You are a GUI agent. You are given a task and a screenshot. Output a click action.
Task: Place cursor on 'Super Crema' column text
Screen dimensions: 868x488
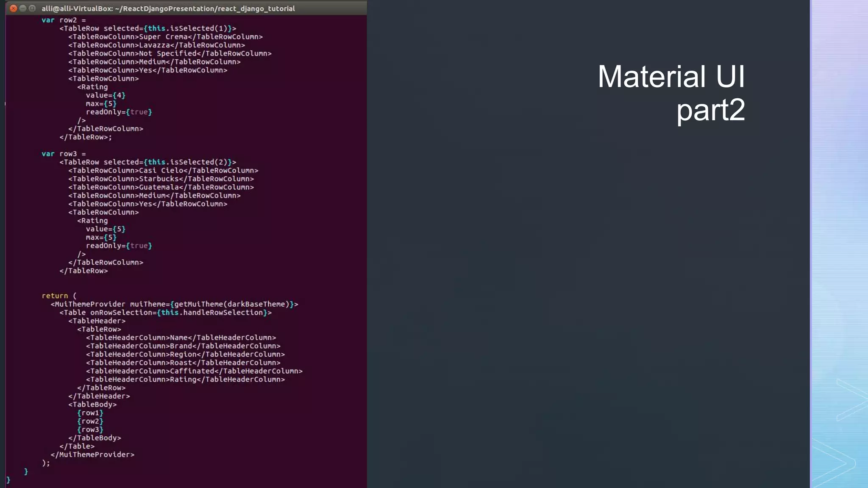pyautogui.click(x=163, y=37)
